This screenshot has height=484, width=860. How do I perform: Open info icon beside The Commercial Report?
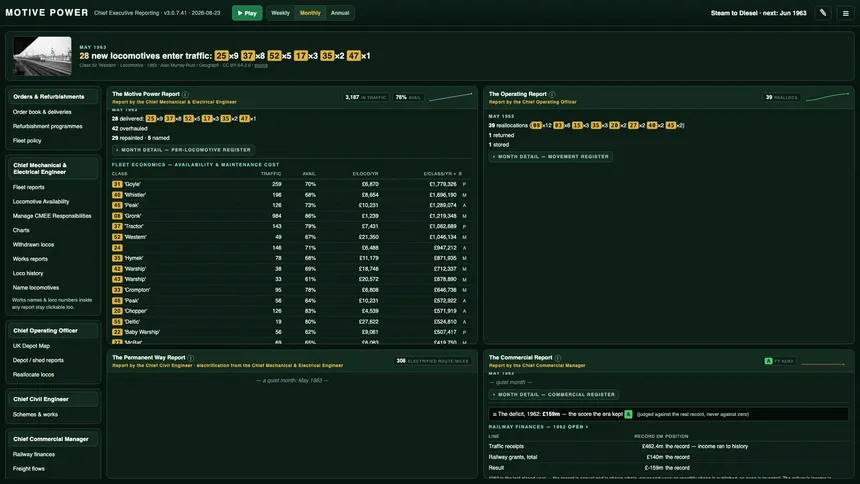click(558, 358)
